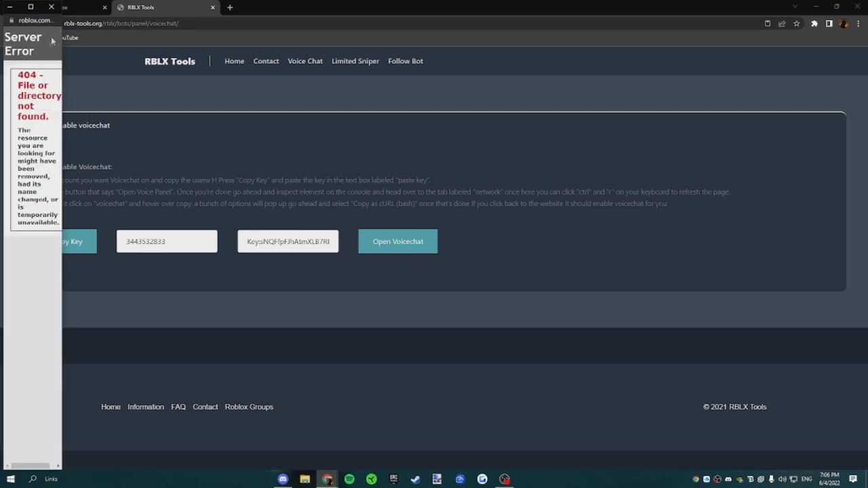Click the Chrome icon in system tray
This screenshot has width=868, height=488.
pos(696,479)
